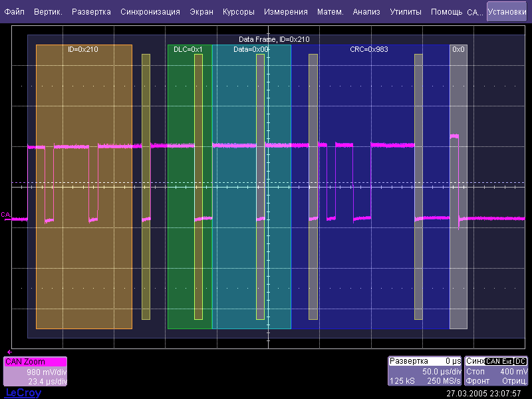Open the Помощь help menu
Image resolution: width=532 pixels, height=399 pixels.
point(446,12)
